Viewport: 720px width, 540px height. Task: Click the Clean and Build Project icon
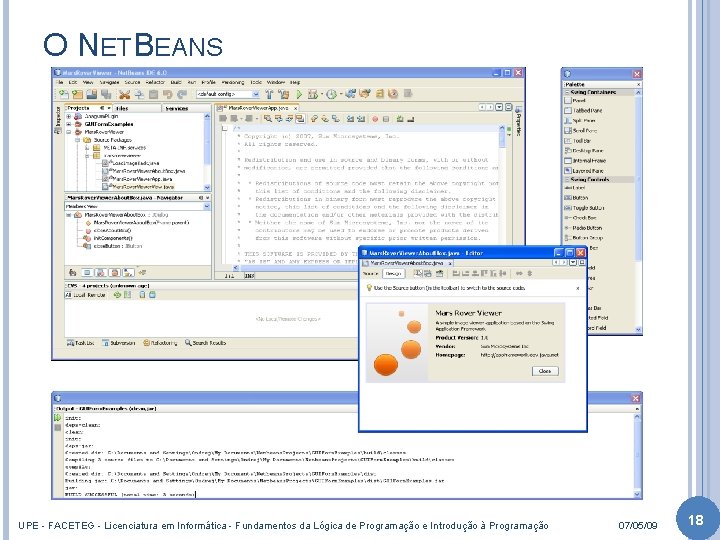[283, 94]
